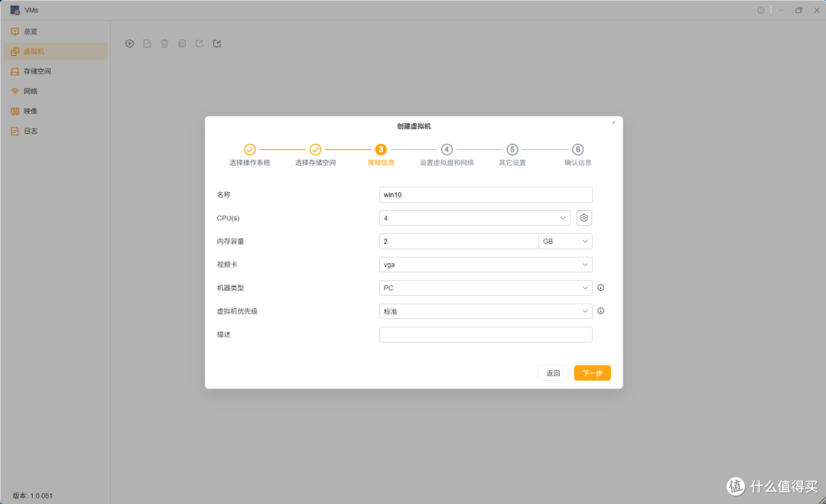Open 总览 in the sidebar
The width and height of the screenshot is (826, 504).
click(55, 31)
